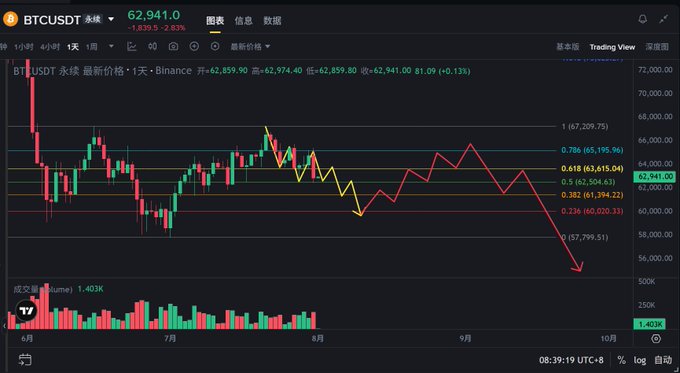The width and height of the screenshot is (680, 373).
Task: Expand the arrow beside BTCUSDT 永续
Action: tap(111, 20)
